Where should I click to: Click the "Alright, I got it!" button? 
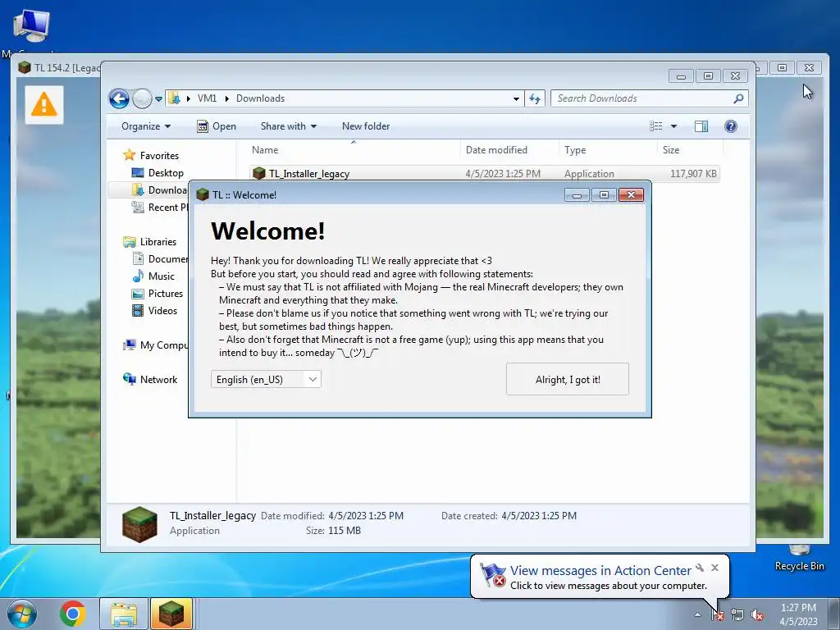(x=568, y=379)
